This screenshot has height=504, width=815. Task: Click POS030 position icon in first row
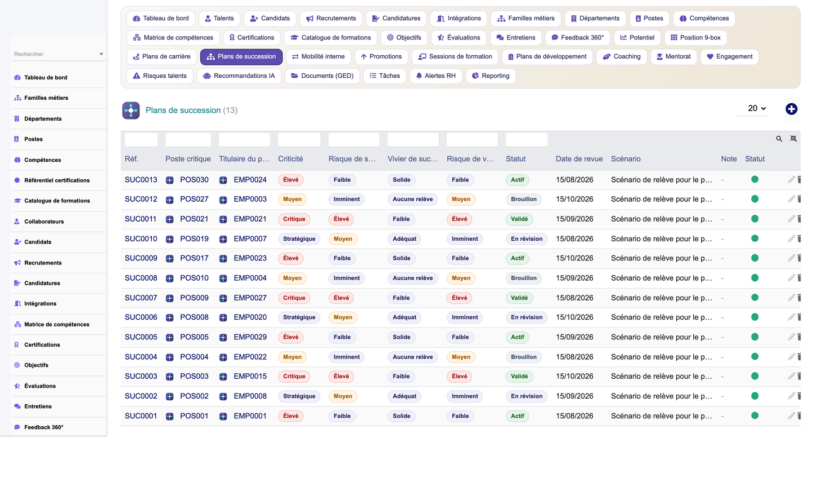pos(170,180)
